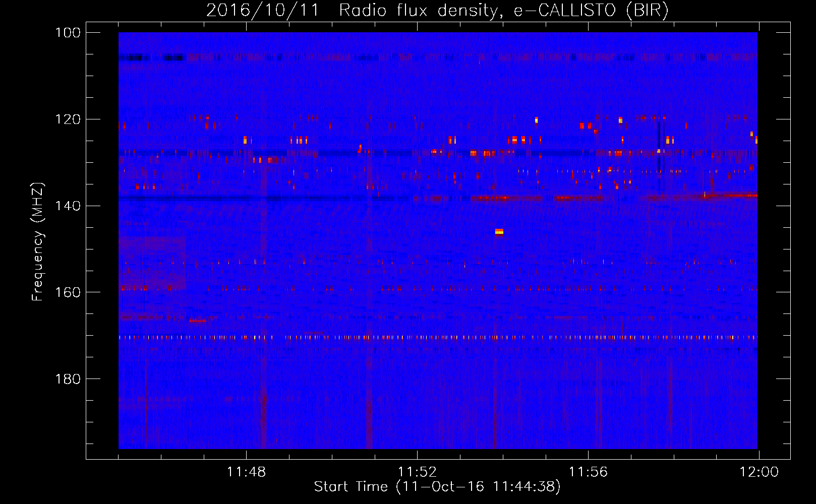Click the 'Start Time (11-Oct-16 11:44:38)' label
This screenshot has width=816, height=504.
point(437,487)
